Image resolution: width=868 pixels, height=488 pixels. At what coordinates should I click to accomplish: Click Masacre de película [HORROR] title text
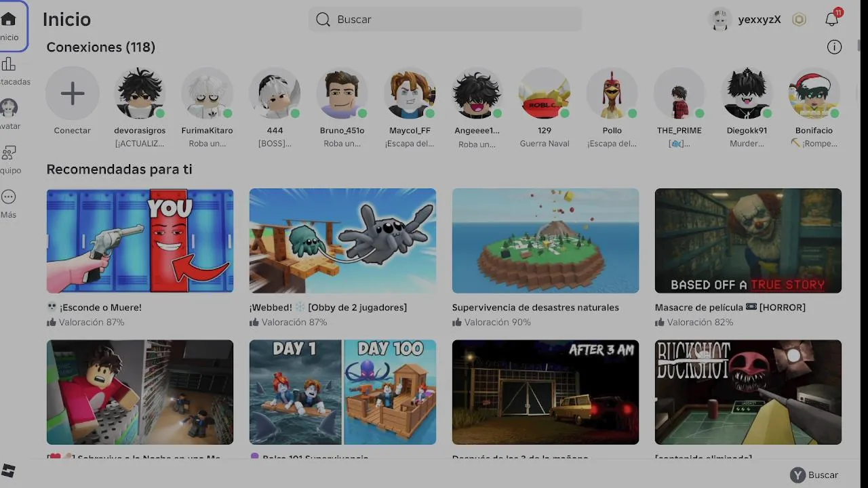[x=730, y=308]
